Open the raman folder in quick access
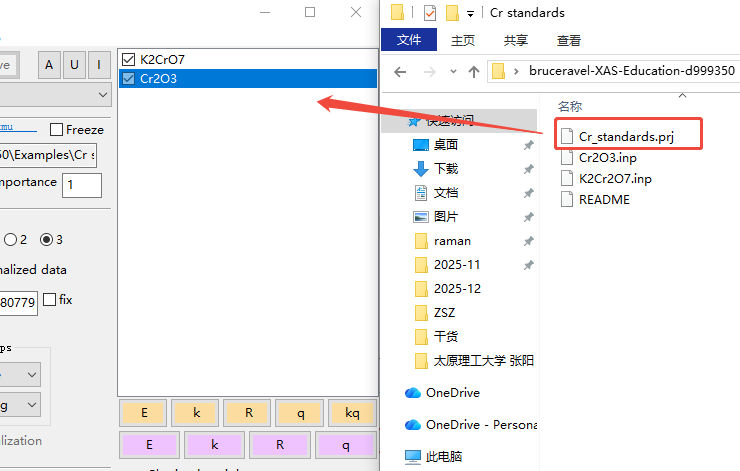Screen dimensions: 740x471 point(452,241)
